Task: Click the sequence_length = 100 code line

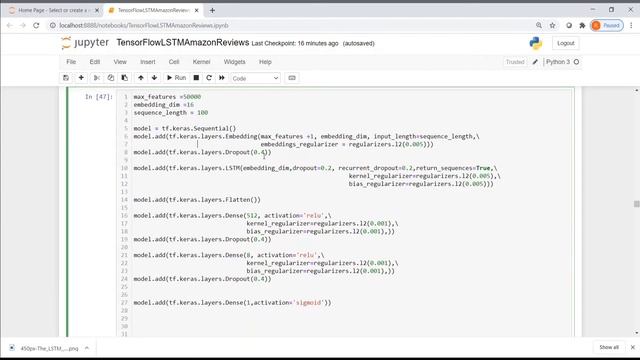Action: pos(171,113)
